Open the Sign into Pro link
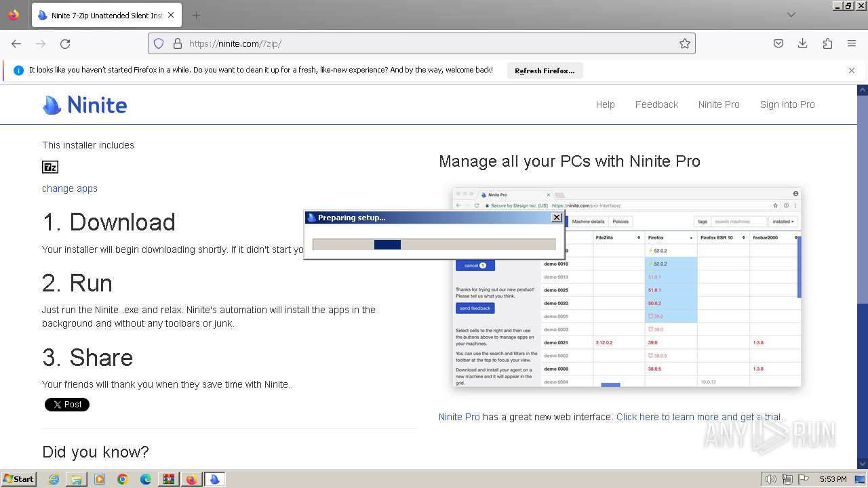Viewport: 868px width, 488px height. point(787,104)
